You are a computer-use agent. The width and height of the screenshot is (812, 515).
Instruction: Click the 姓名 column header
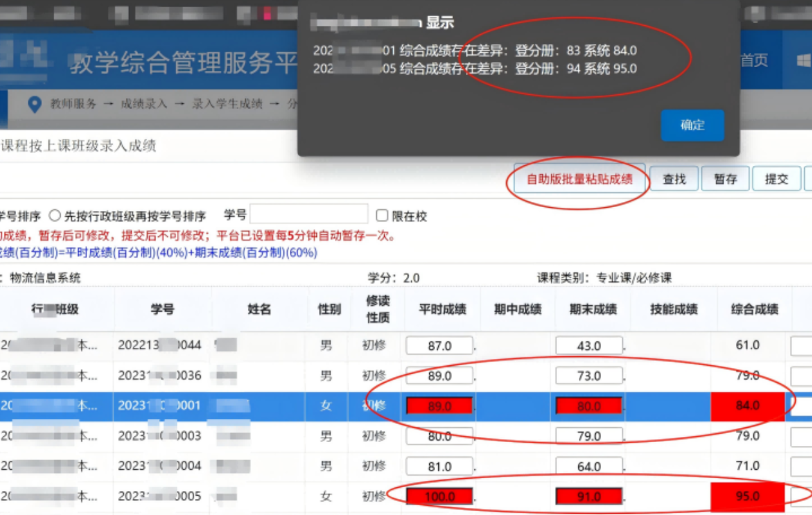(x=259, y=309)
